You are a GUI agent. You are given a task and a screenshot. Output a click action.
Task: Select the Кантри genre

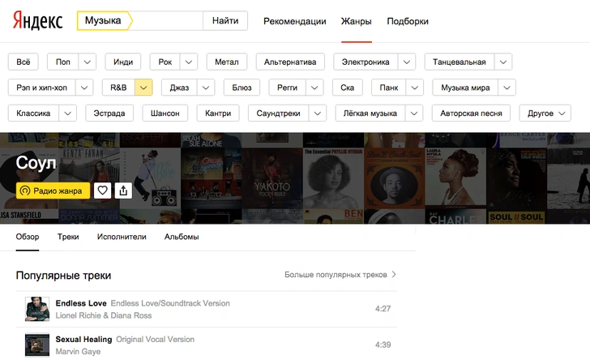coord(218,113)
